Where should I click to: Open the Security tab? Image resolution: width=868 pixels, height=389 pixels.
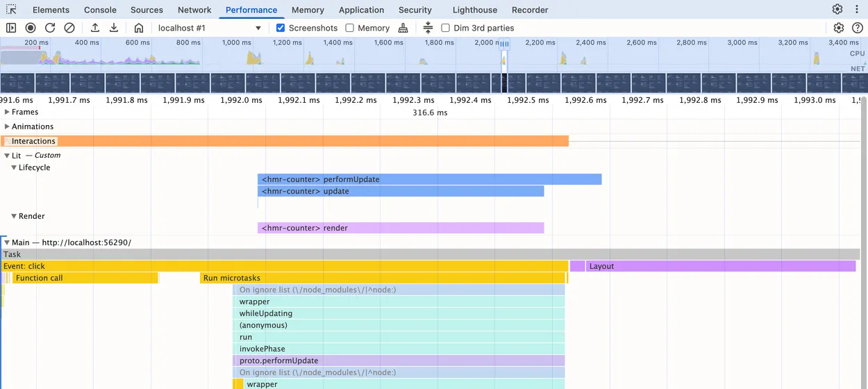point(415,10)
